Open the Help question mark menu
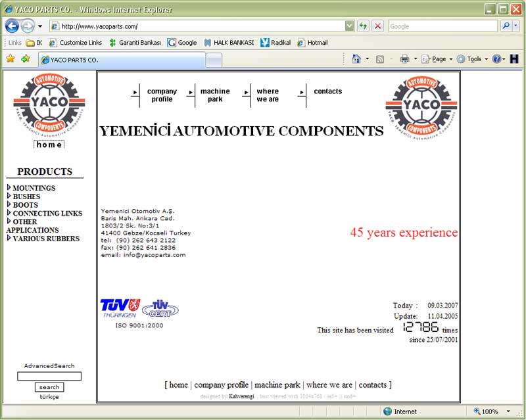 498,59
